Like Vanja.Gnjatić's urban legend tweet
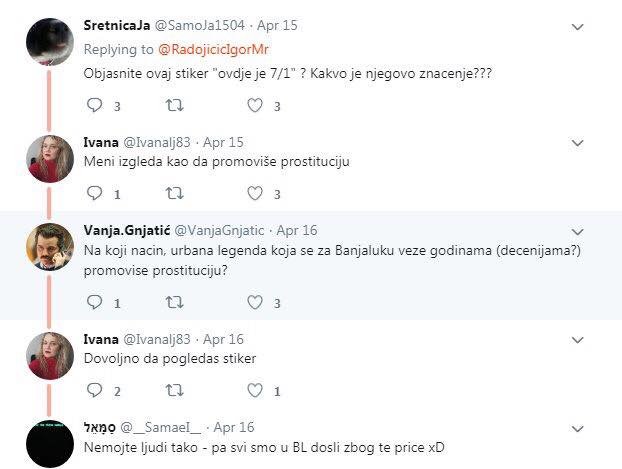 [x=254, y=302]
